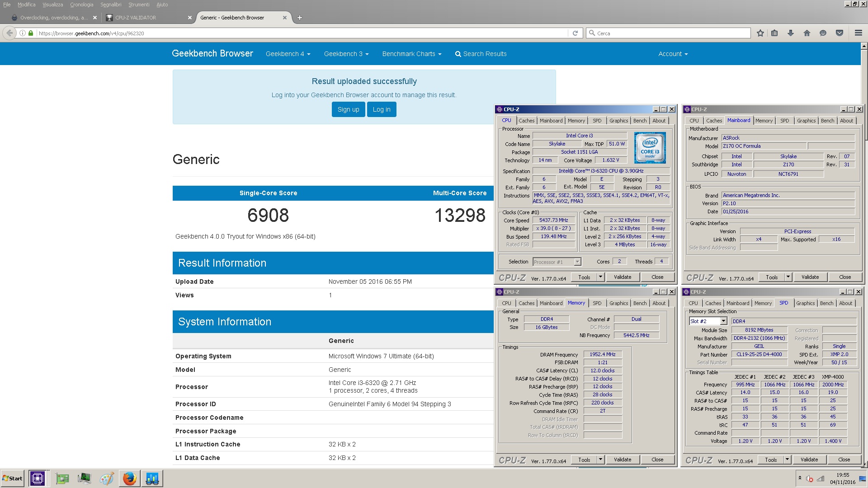868x488 pixels.
Task: Switch to Firefox in the taskbar
Action: click(x=129, y=478)
